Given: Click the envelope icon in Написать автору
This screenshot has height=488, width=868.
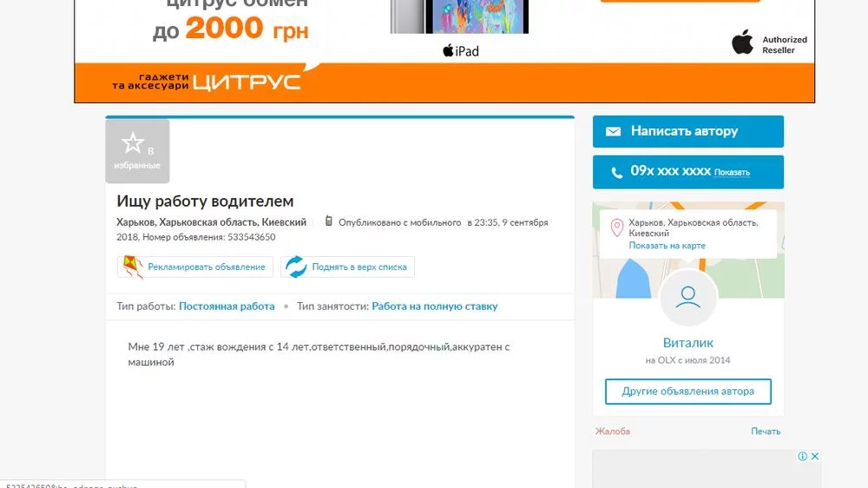Looking at the screenshot, I should point(613,131).
